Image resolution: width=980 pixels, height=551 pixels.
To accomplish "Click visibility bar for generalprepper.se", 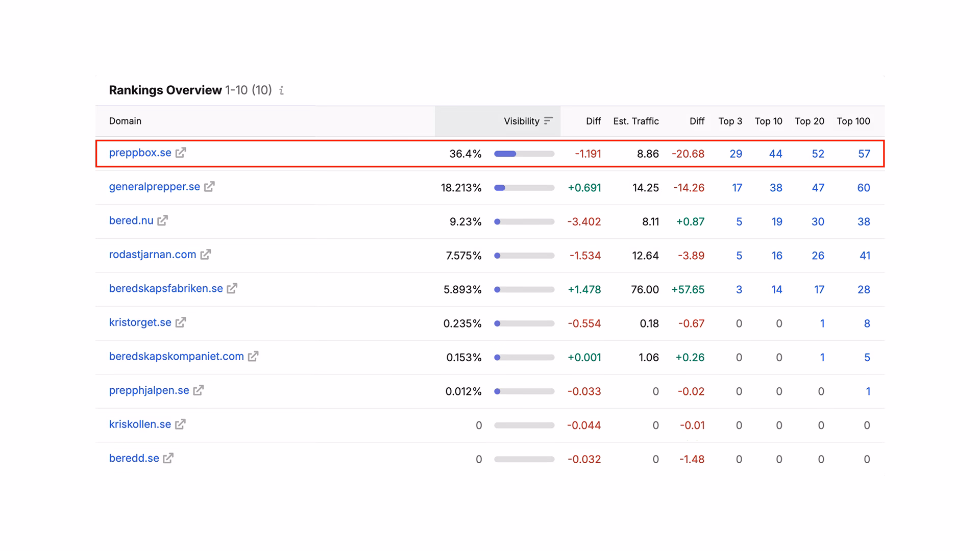I will coord(524,188).
